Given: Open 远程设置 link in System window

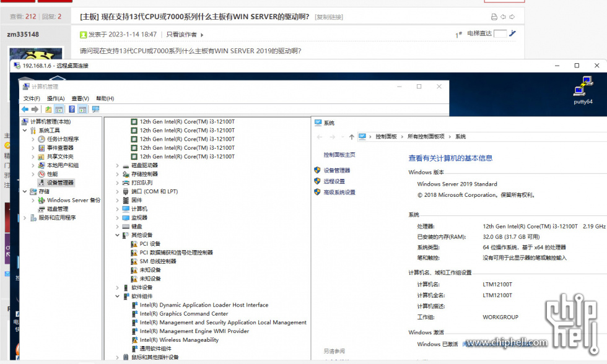Looking at the screenshot, I should click(334, 181).
